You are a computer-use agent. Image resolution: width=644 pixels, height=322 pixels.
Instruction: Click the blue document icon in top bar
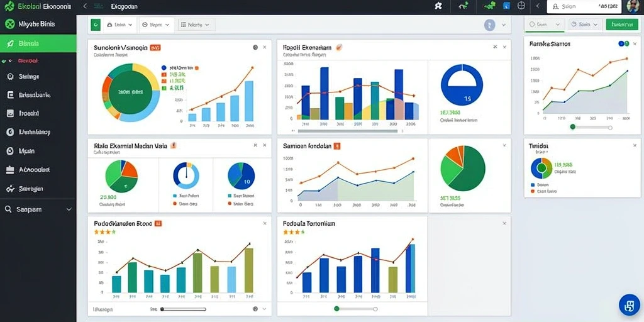coord(506,6)
